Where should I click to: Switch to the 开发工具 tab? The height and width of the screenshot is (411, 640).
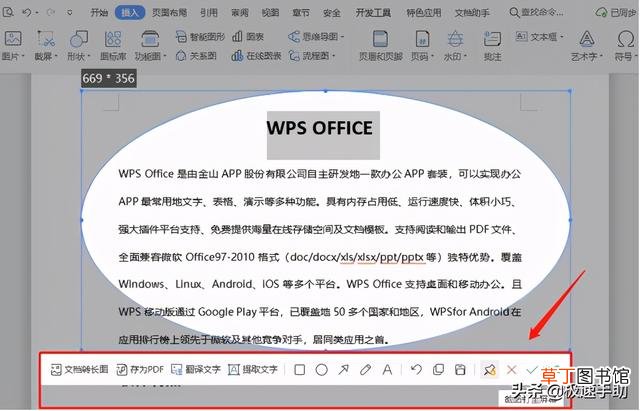click(x=373, y=13)
